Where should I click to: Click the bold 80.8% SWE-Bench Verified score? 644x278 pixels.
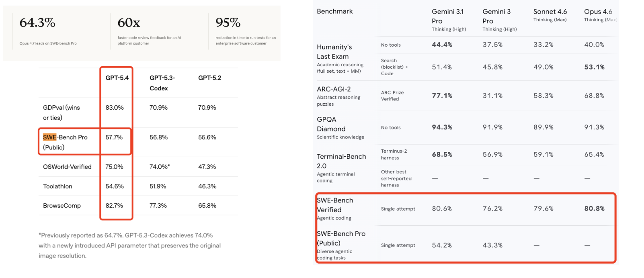coord(594,208)
